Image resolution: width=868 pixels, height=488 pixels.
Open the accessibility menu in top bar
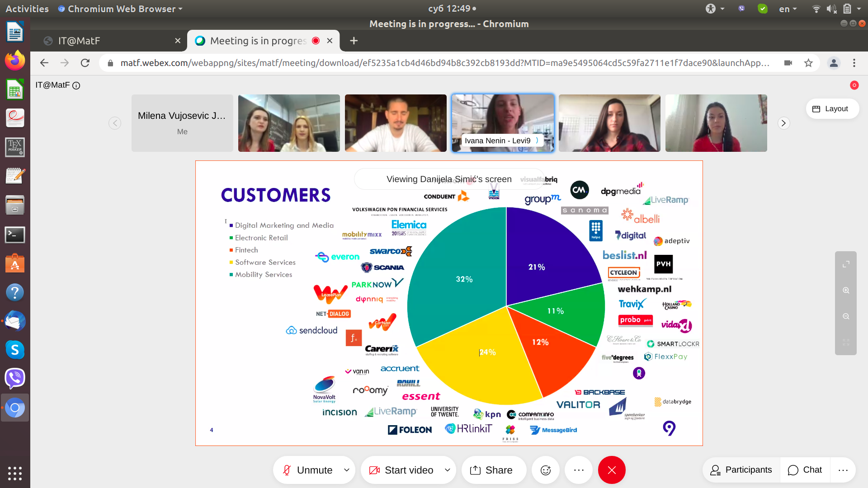[x=715, y=9]
